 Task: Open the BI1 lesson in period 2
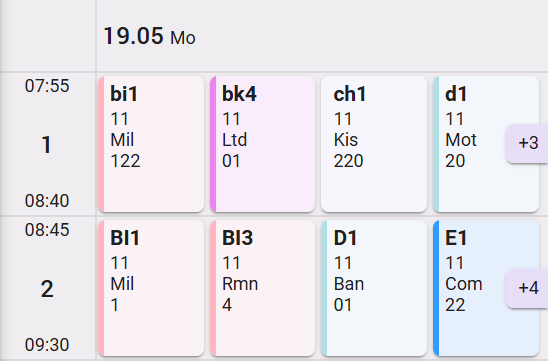pyautogui.click(x=151, y=288)
